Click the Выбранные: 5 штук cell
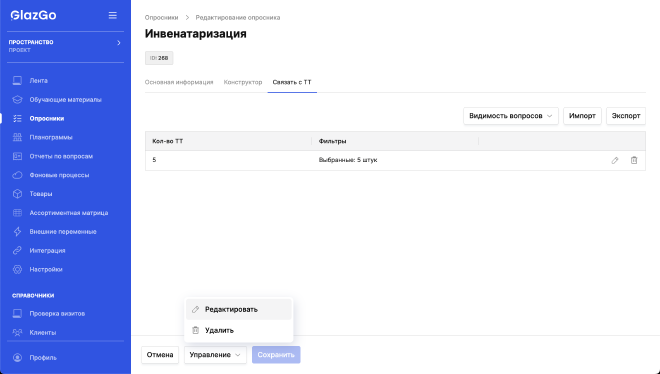This screenshot has height=374, width=660. point(348,160)
